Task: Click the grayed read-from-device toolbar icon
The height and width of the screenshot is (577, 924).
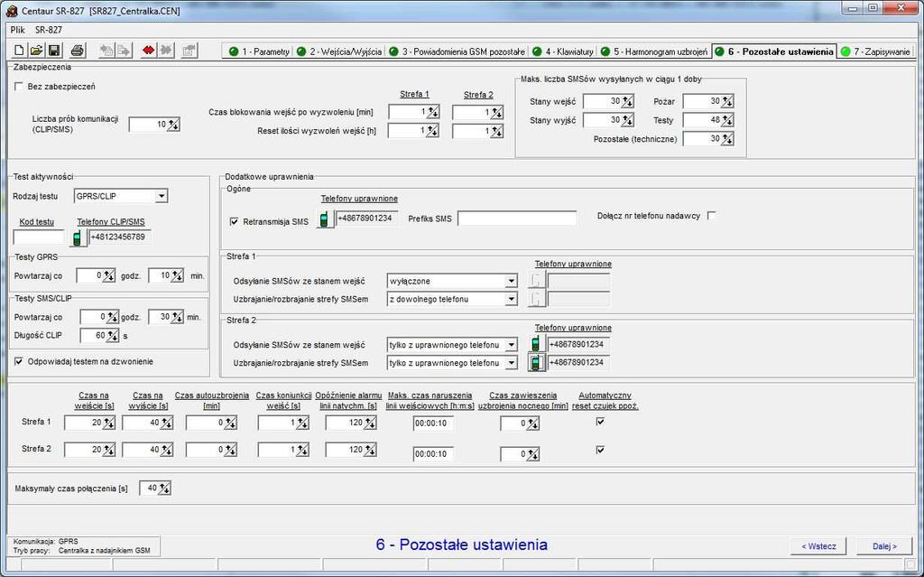Action: pos(106,51)
